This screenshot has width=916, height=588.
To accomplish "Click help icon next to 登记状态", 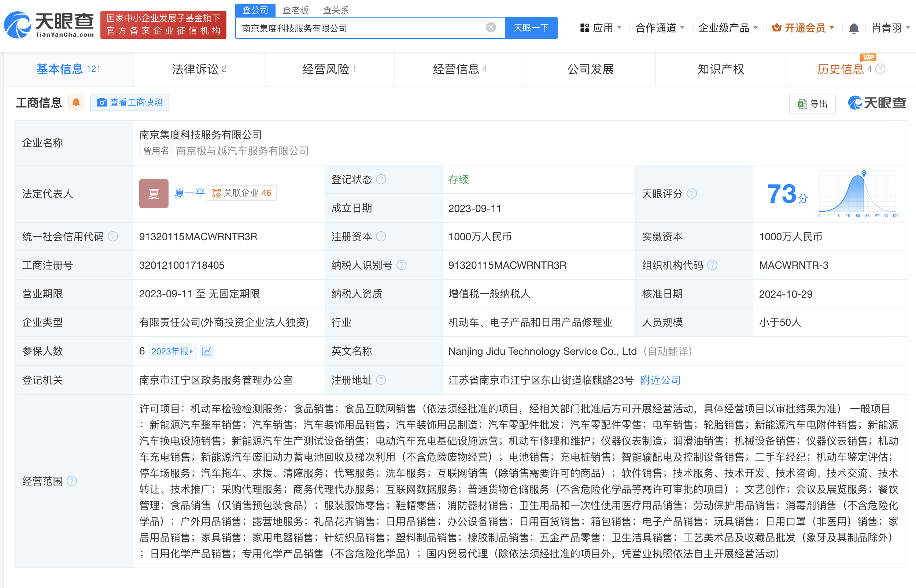I will click(x=381, y=179).
